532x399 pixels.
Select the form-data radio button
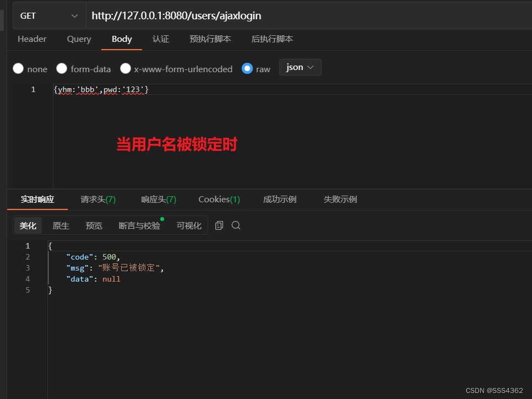pos(62,68)
